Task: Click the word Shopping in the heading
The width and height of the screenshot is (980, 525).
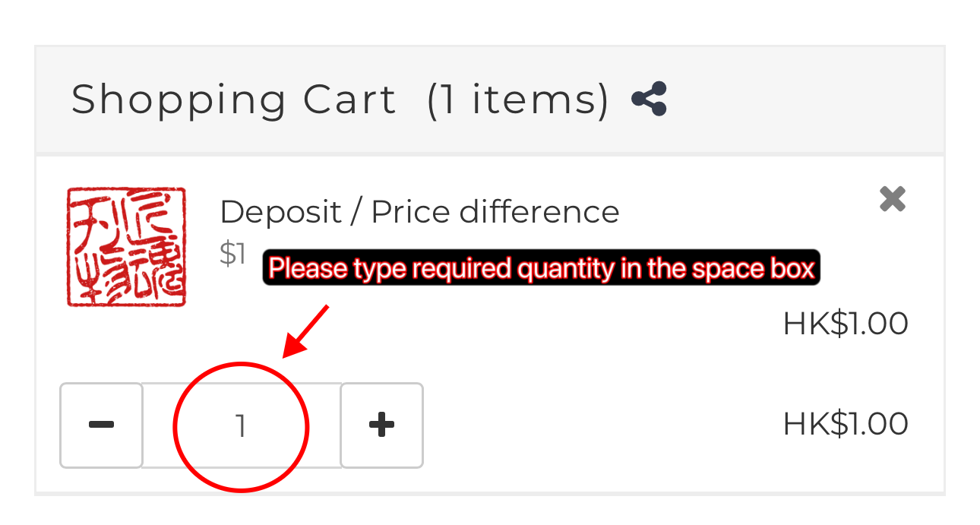Action: click(x=179, y=100)
